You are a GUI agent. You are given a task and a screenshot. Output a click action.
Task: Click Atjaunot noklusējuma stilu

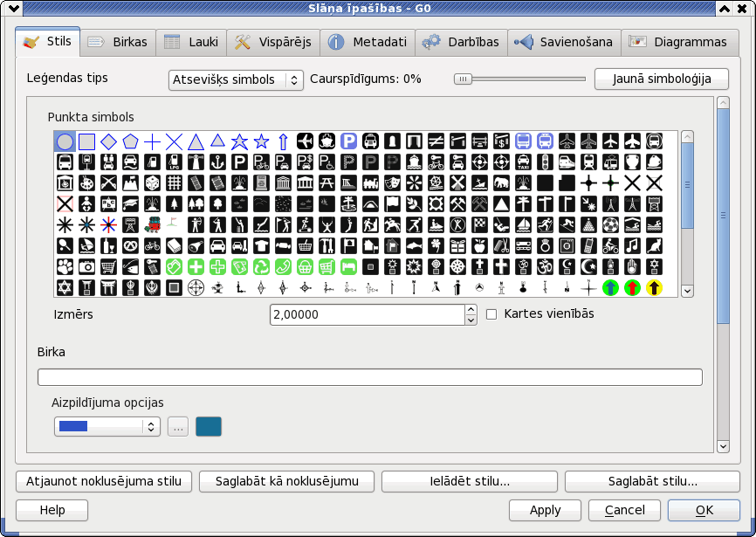pyautogui.click(x=104, y=482)
